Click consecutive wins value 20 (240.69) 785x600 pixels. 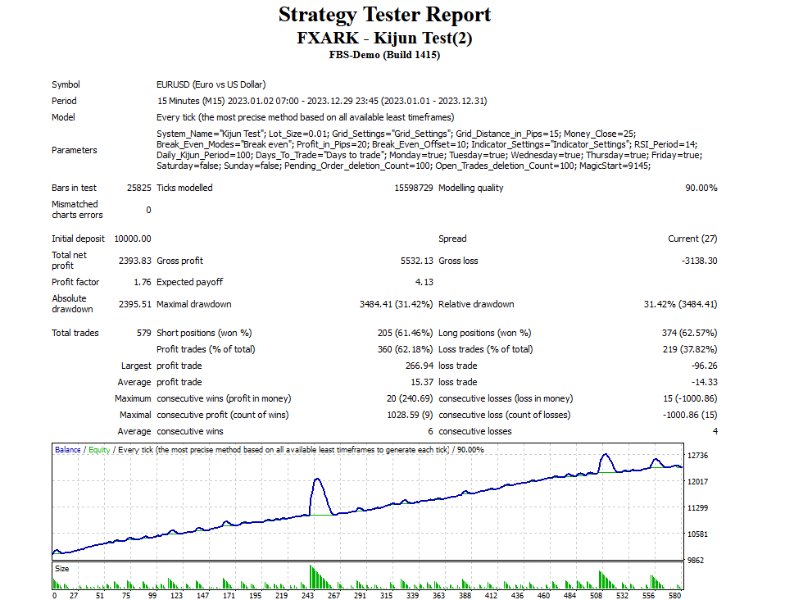tap(410, 399)
